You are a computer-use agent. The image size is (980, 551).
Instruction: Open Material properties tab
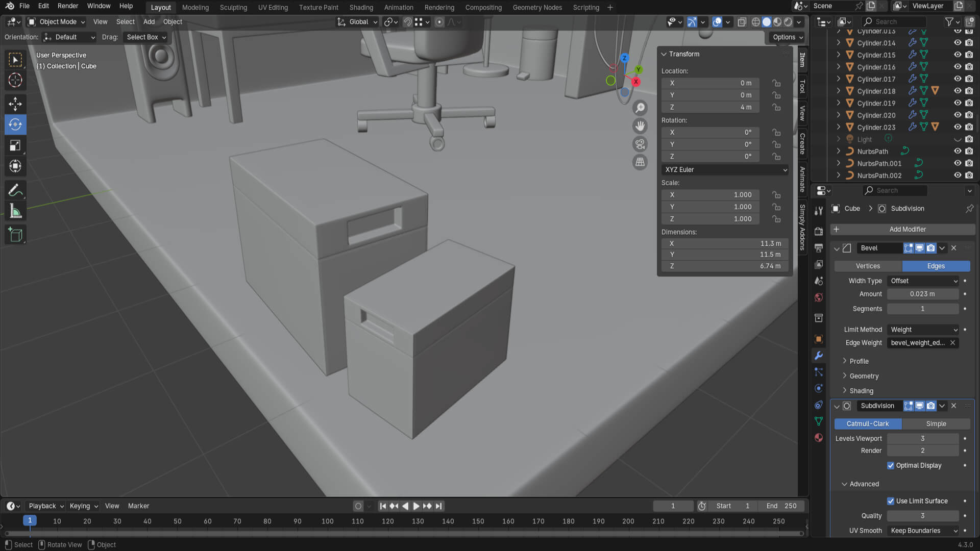pos(819,438)
